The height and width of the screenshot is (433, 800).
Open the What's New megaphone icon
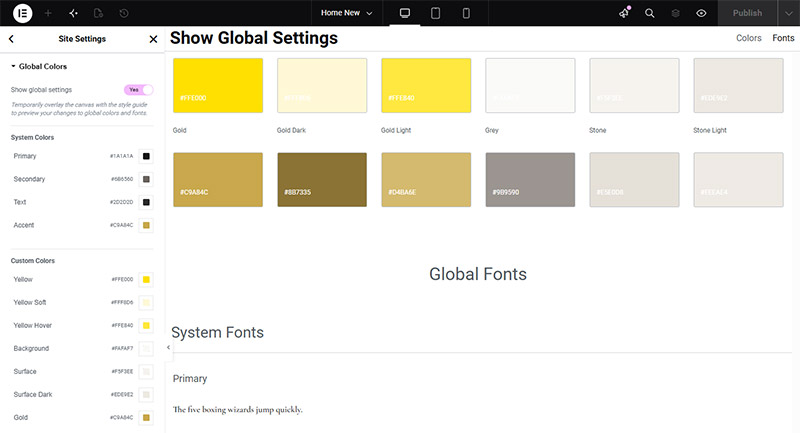[x=624, y=13]
